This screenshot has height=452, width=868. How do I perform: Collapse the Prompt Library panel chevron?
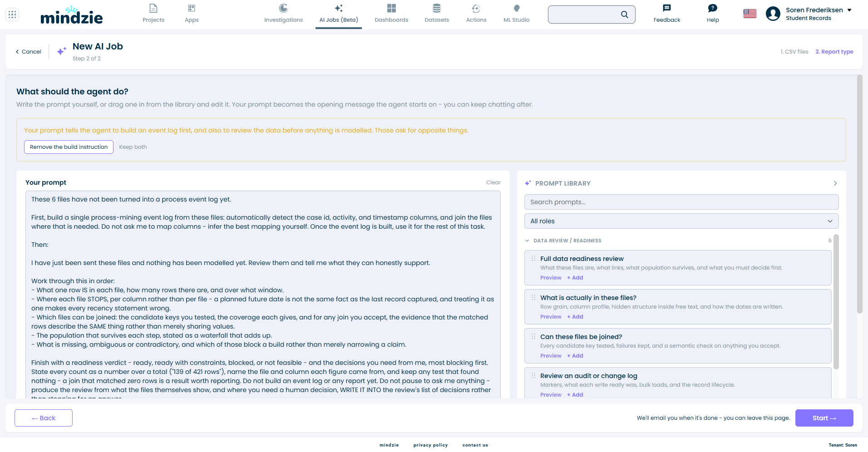pos(835,183)
